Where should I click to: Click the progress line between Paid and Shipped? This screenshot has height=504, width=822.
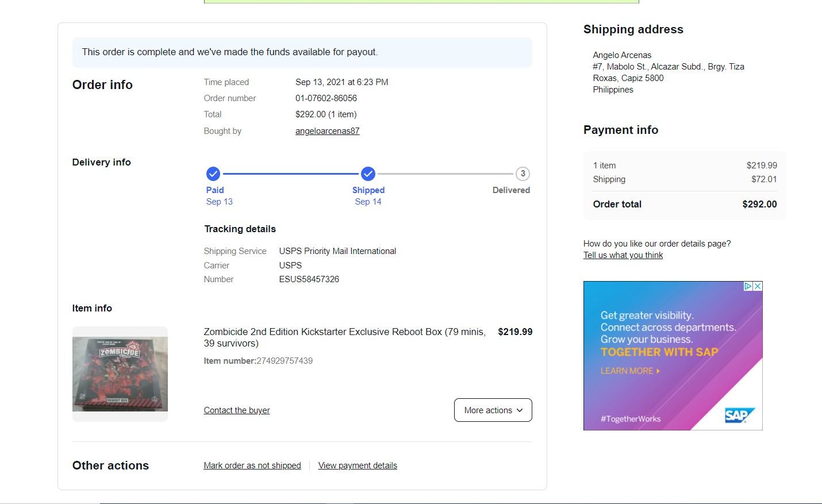[290, 174]
